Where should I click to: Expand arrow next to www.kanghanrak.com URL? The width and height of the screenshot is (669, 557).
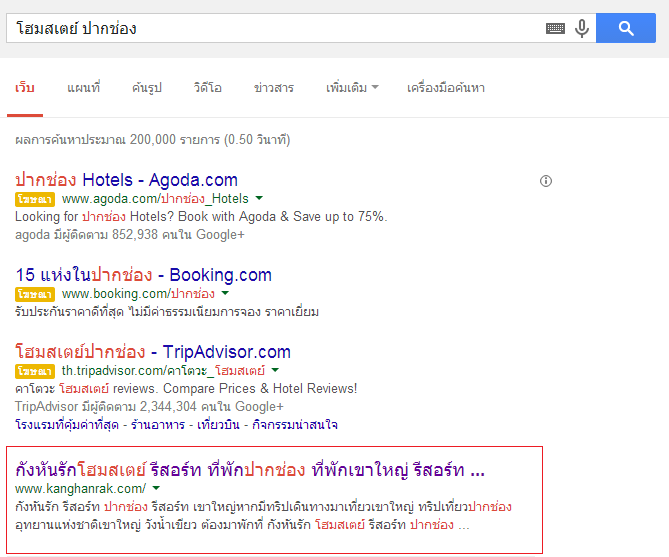[x=156, y=488]
